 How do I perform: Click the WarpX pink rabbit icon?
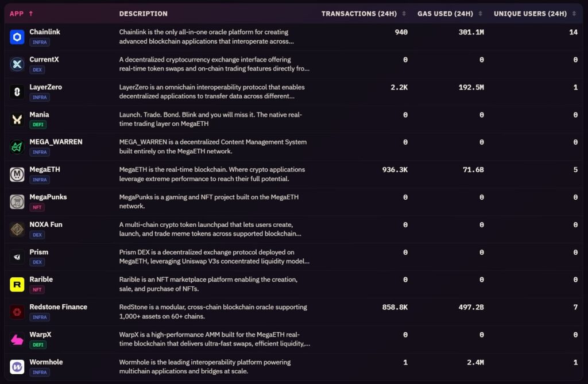pos(17,339)
